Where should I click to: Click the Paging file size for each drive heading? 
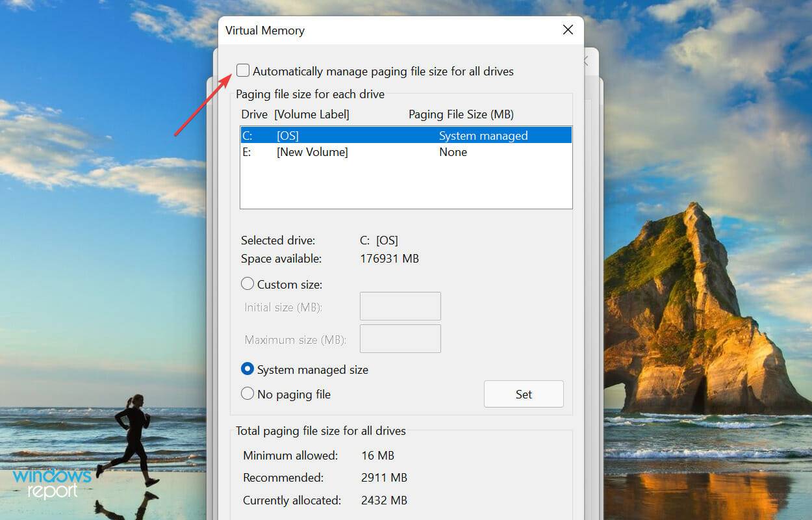pyautogui.click(x=311, y=94)
